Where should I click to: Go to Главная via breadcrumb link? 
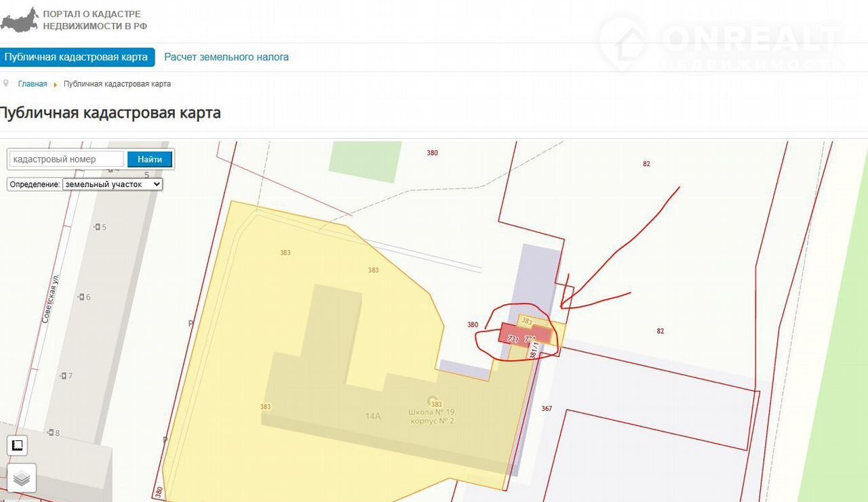pos(33,84)
